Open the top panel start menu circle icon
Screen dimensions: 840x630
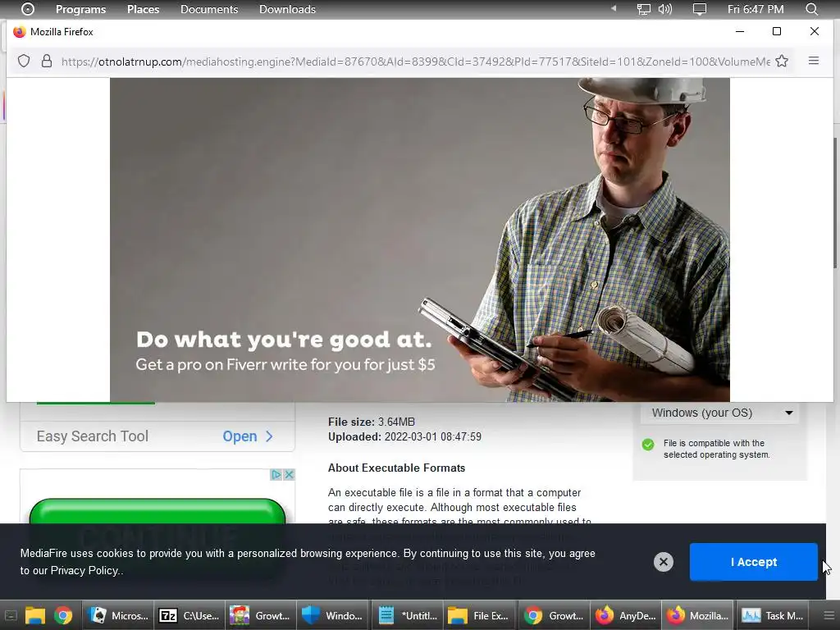[x=28, y=9]
